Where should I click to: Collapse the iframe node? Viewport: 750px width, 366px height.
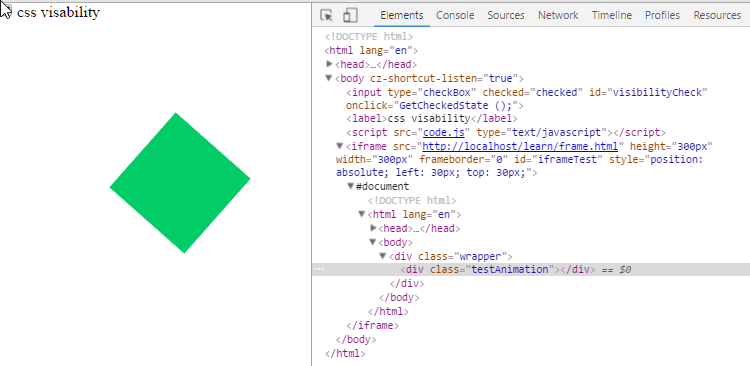point(340,145)
